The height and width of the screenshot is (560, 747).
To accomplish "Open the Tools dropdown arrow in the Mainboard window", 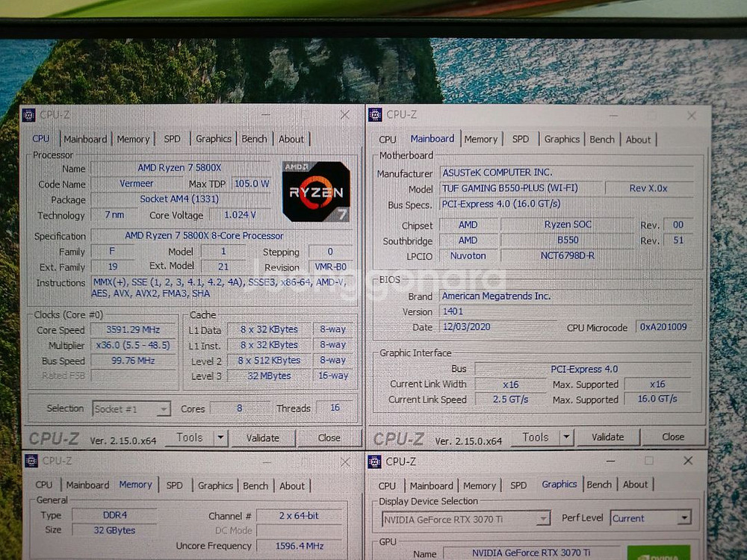I will point(566,437).
